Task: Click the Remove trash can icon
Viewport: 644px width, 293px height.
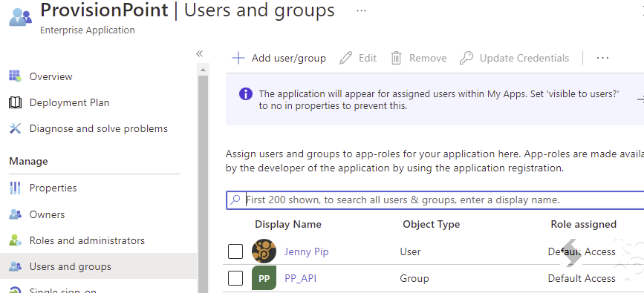Action: [x=396, y=58]
